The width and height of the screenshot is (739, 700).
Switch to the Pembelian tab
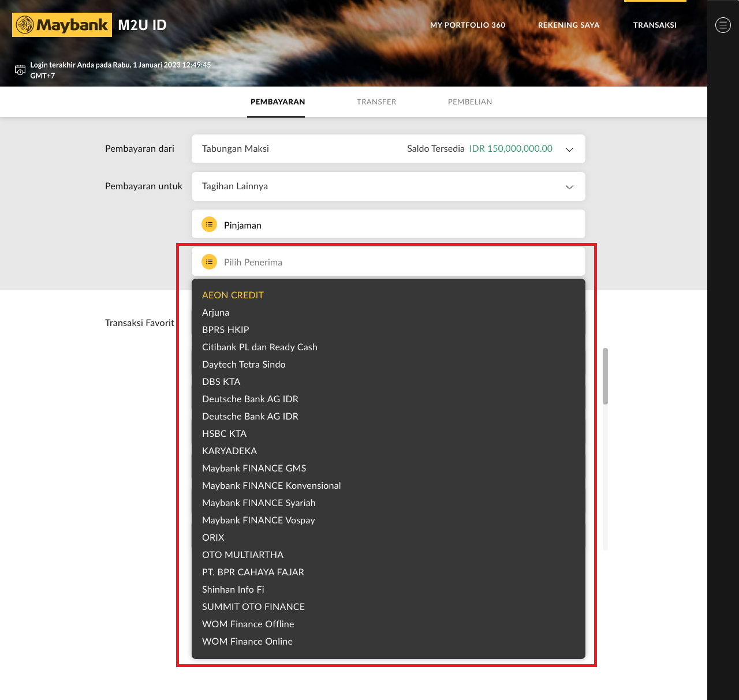click(470, 102)
